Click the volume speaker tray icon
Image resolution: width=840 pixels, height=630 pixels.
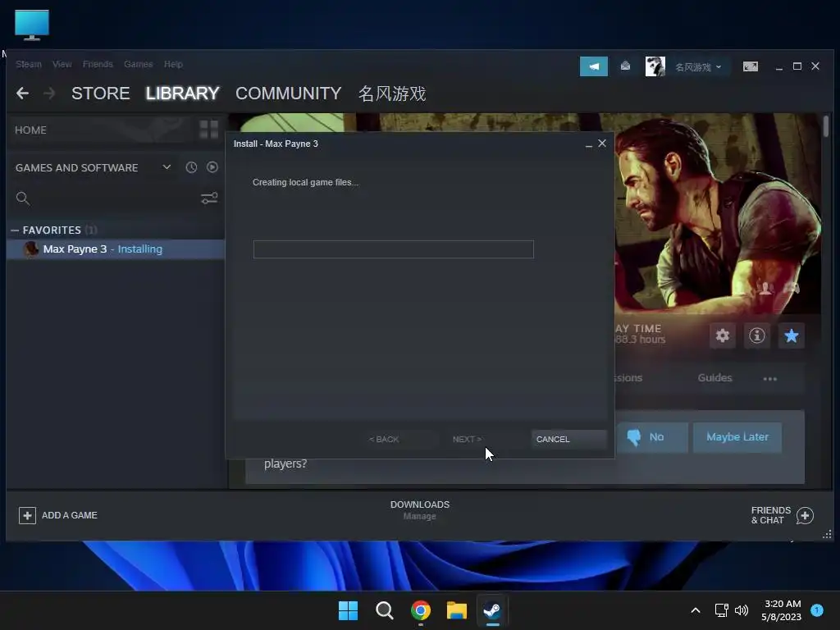coord(742,610)
